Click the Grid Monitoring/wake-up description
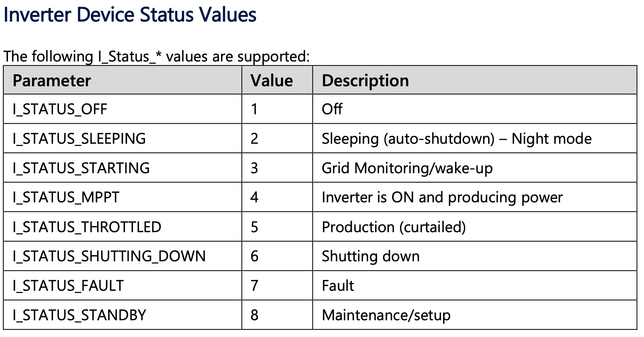 (x=407, y=168)
